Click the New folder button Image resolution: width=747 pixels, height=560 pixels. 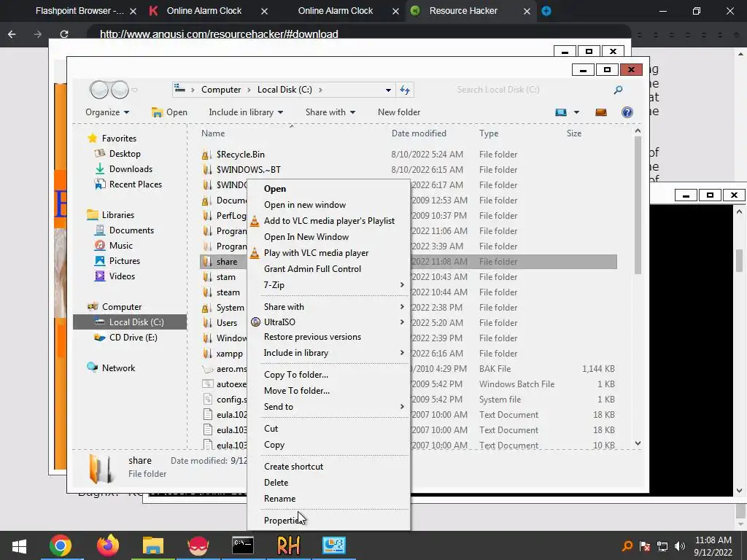pos(399,112)
